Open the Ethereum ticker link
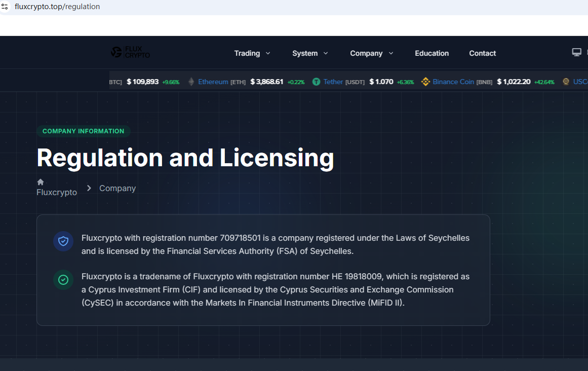588x371 pixels. click(213, 82)
